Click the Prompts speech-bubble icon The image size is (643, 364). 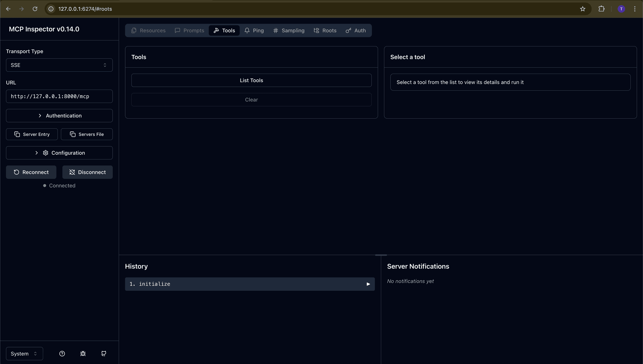[177, 30]
